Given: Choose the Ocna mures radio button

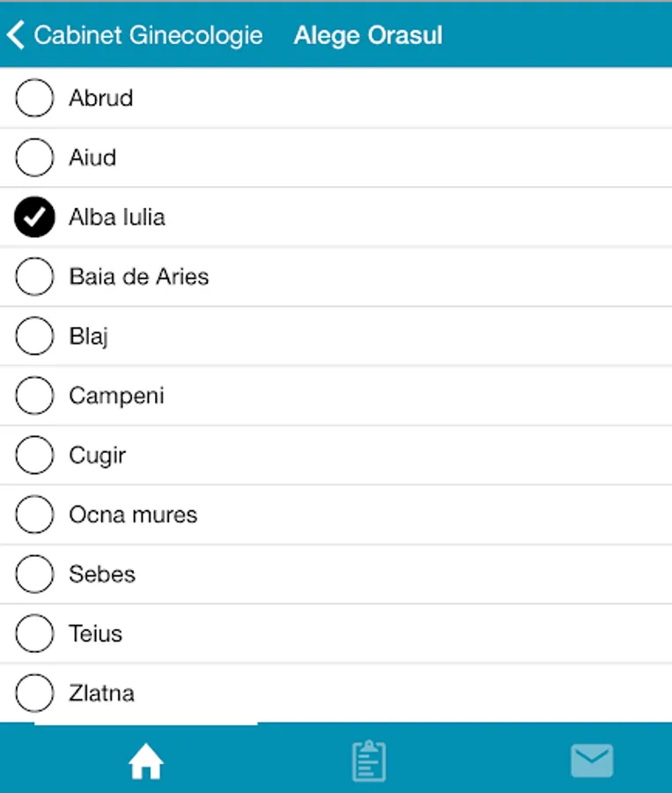Looking at the screenshot, I should click(x=34, y=515).
